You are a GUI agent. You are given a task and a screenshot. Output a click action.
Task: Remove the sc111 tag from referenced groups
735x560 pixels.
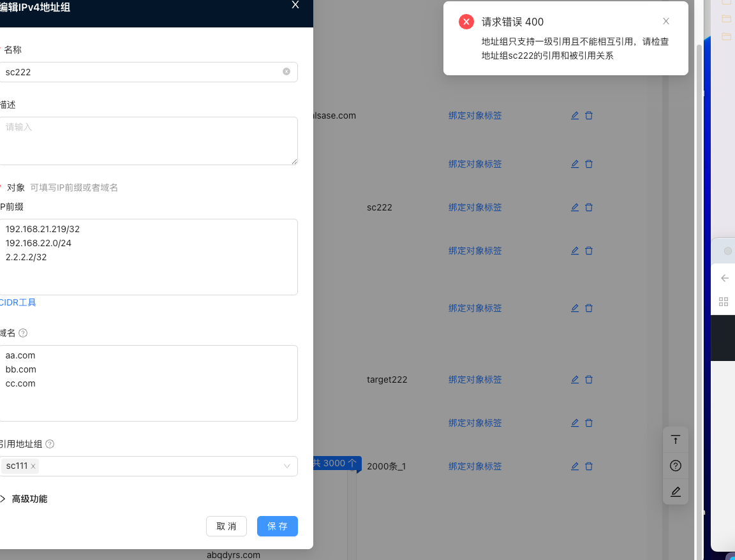coord(33,466)
